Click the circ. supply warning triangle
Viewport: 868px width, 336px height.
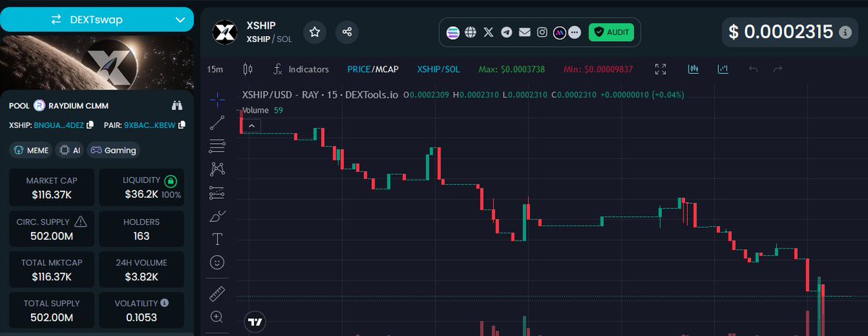[80, 222]
